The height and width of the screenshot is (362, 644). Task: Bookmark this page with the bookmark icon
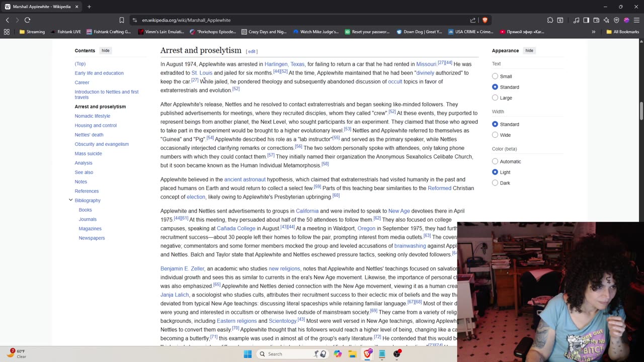pyautogui.click(x=122, y=20)
